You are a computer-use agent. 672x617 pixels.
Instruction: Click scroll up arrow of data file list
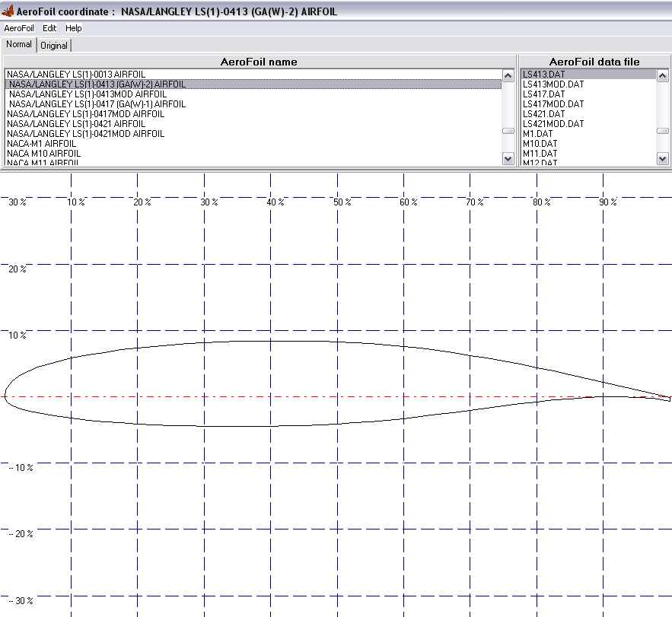[x=662, y=75]
